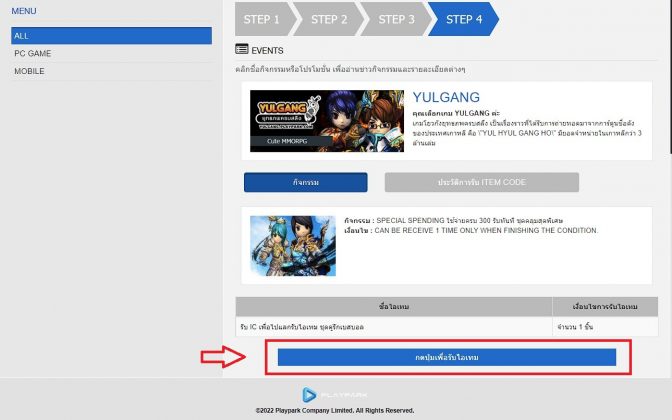Click the item row for IC exchange

click(x=447, y=327)
